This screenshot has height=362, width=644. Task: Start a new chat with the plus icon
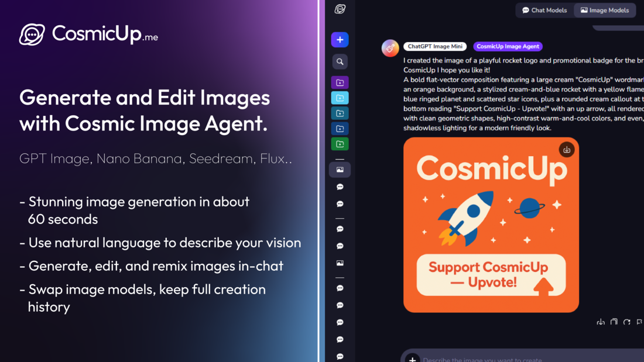tap(340, 40)
